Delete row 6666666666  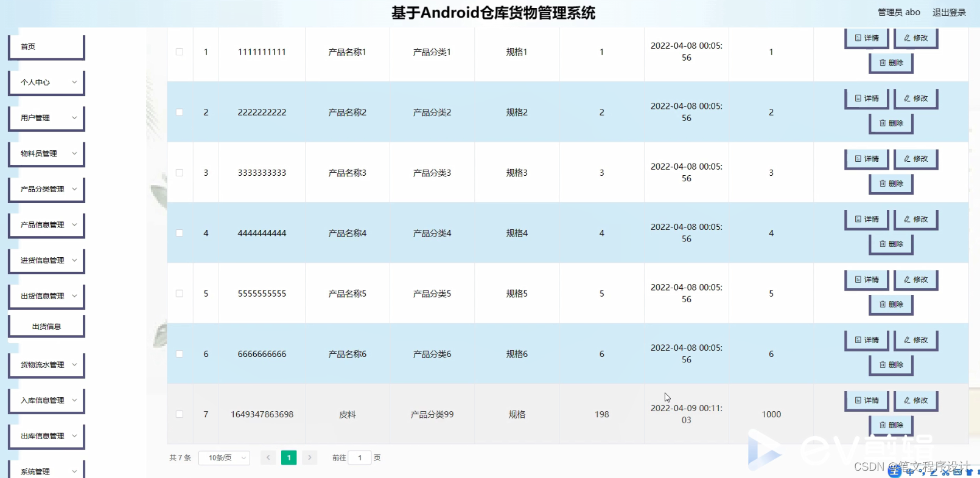pyautogui.click(x=891, y=364)
